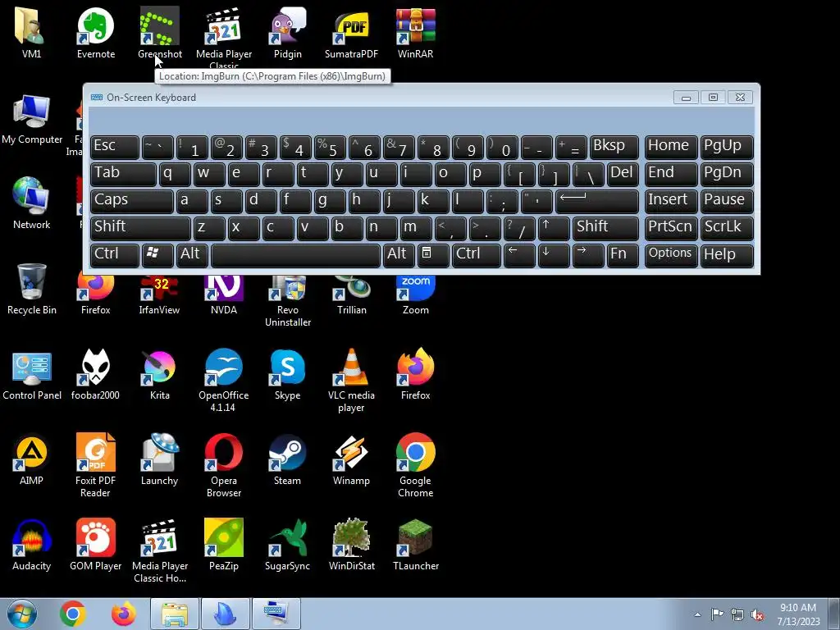This screenshot has width=840, height=630.
Task: Open WinDirStat desktop shortcut
Action: coord(351,546)
